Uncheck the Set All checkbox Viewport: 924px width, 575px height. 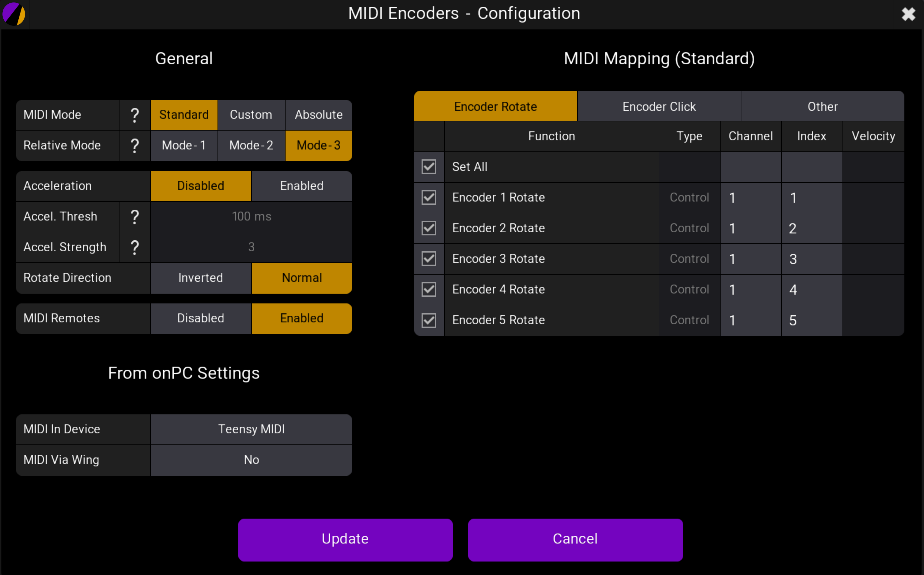click(429, 166)
